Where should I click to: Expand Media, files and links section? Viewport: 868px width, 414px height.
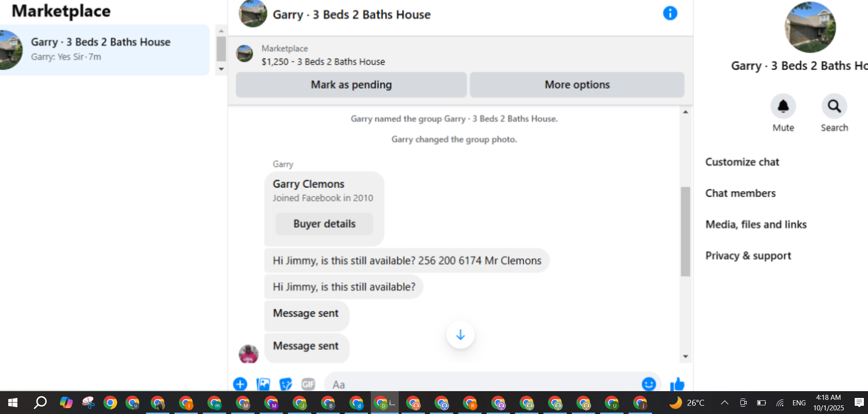coord(756,224)
